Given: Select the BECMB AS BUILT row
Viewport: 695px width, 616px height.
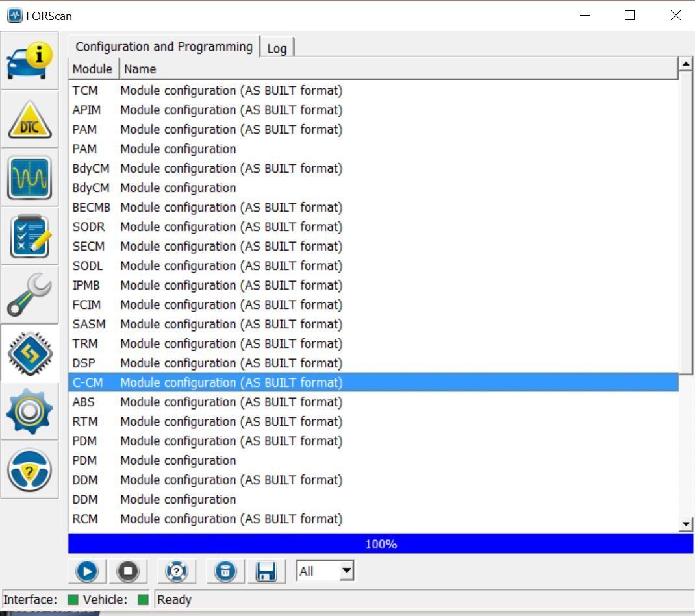Looking at the screenshot, I should coord(373,207).
